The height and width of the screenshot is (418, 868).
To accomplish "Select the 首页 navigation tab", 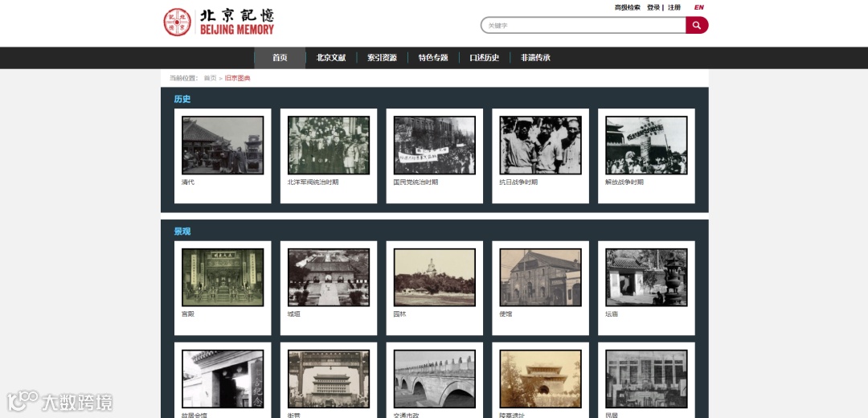I will 280,58.
